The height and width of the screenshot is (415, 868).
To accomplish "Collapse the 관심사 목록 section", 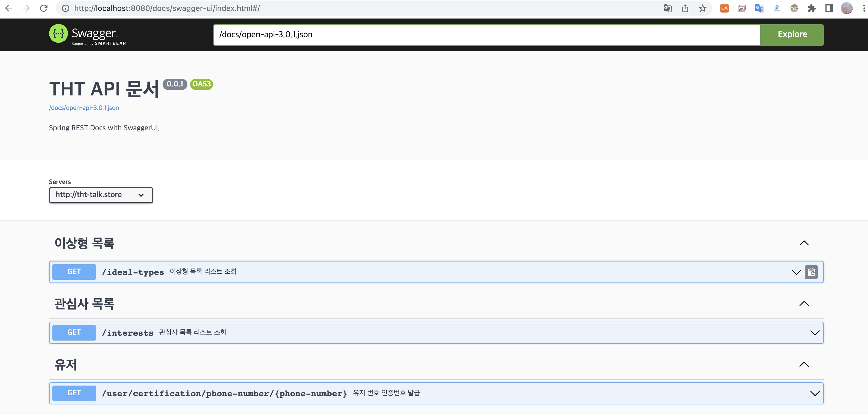I will (x=804, y=303).
